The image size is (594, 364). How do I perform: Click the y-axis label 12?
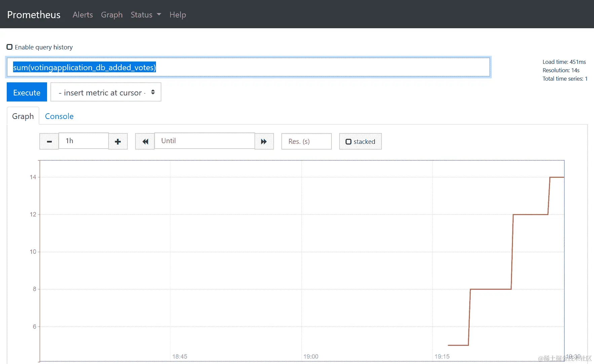[33, 214]
